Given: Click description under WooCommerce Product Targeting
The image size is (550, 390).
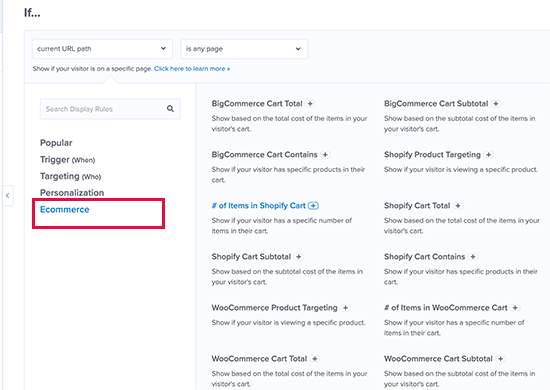Looking at the screenshot, I should (x=288, y=323).
